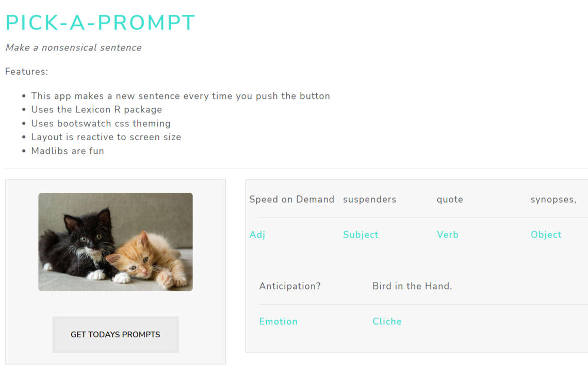The image size is (588, 379).
Task: Click the generated adjective 'Speed on Demand'
Action: click(291, 200)
